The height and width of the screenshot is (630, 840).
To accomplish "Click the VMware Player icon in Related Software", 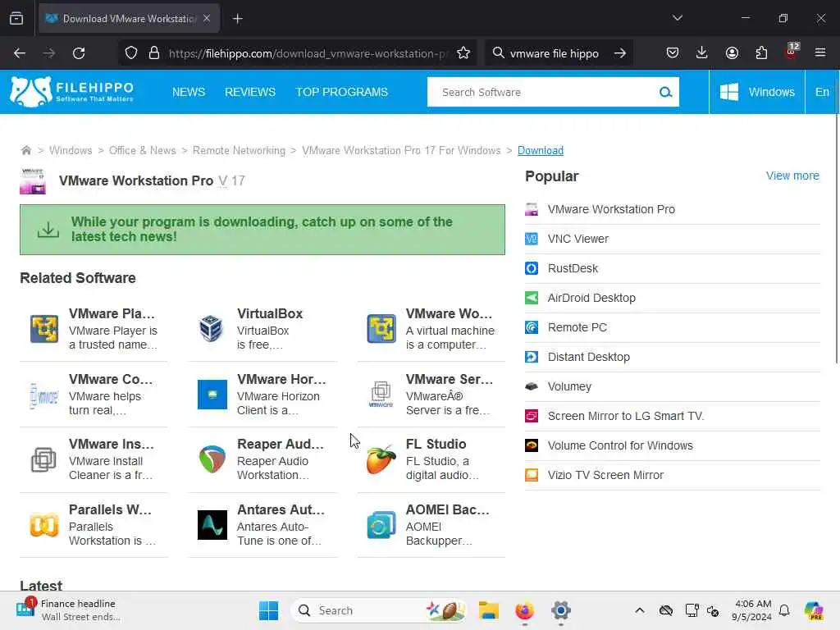I will point(44,329).
